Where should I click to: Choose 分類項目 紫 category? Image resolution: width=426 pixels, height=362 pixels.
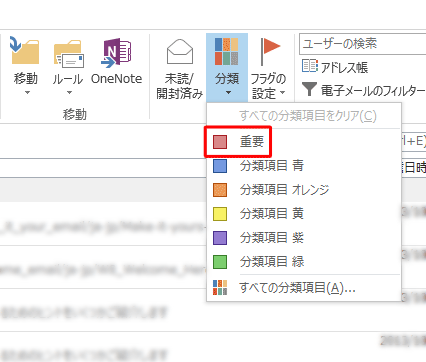tap(304, 238)
